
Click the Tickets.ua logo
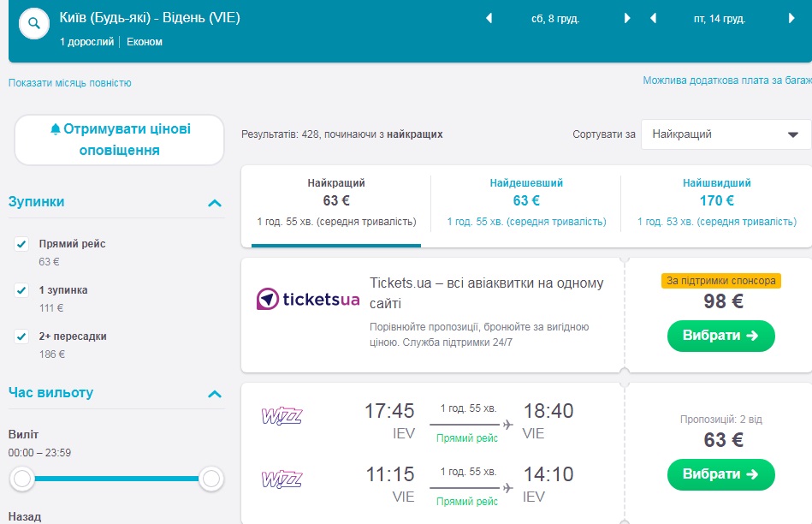(308, 300)
